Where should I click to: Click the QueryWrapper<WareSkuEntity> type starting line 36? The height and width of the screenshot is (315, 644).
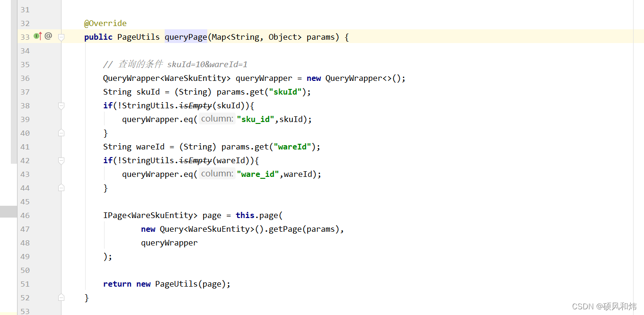(167, 78)
